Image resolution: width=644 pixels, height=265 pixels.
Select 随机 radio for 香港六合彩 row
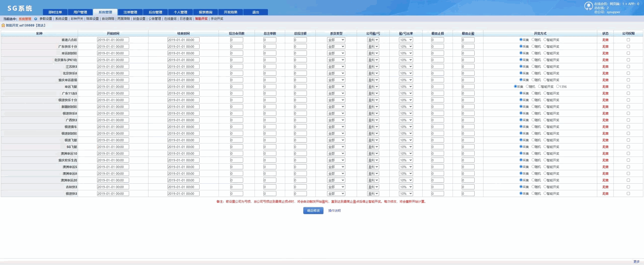[533, 40]
